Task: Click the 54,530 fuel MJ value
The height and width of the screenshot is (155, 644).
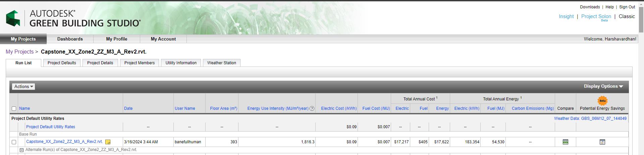Action: pos(498,142)
